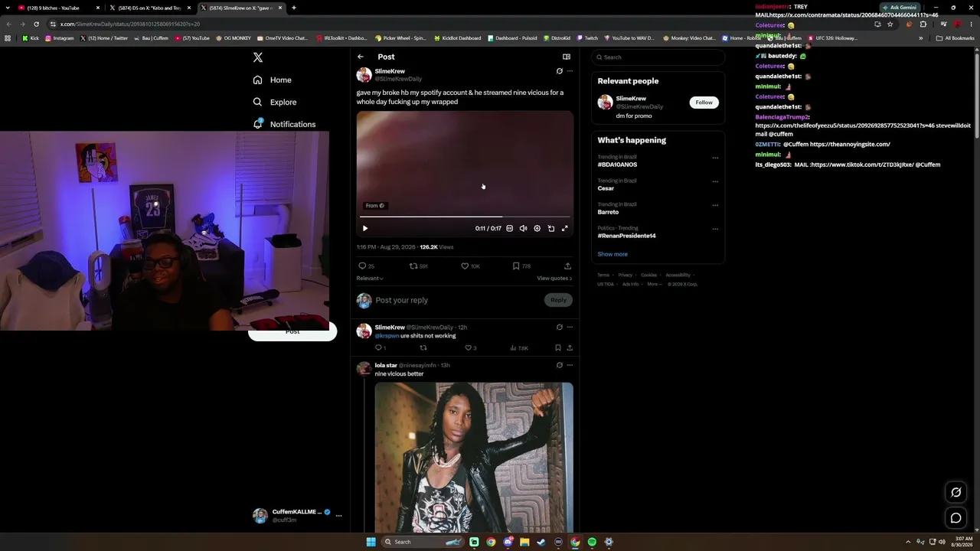Viewport: 980px width, 551px height.
Task: Open a new browser tab
Action: (294, 8)
